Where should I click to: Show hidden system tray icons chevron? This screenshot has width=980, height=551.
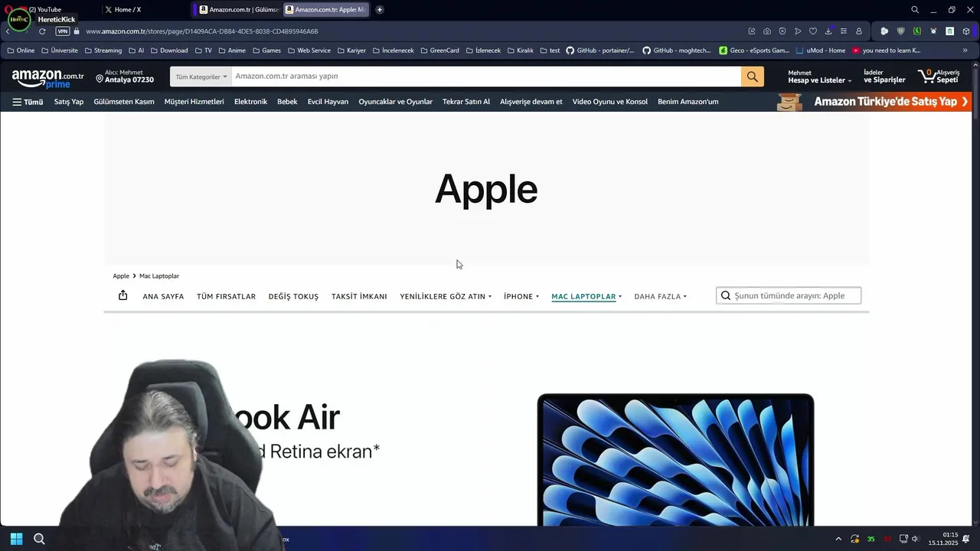coord(838,539)
